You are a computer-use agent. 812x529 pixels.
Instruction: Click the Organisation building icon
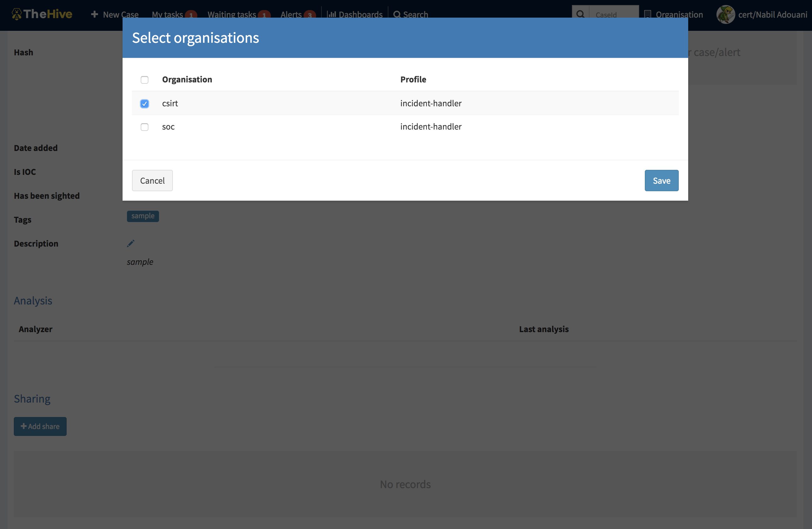(x=647, y=14)
